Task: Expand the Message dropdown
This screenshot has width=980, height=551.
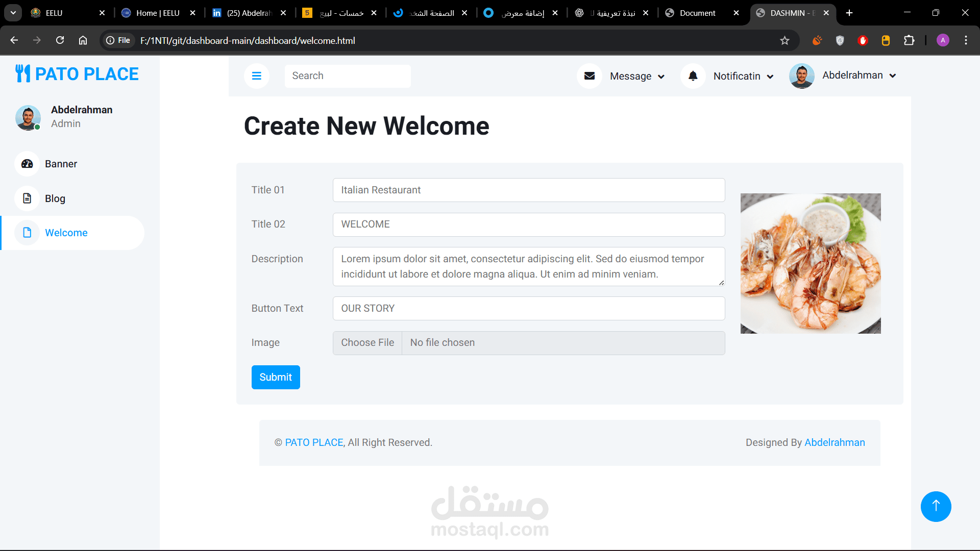Action: click(x=637, y=76)
